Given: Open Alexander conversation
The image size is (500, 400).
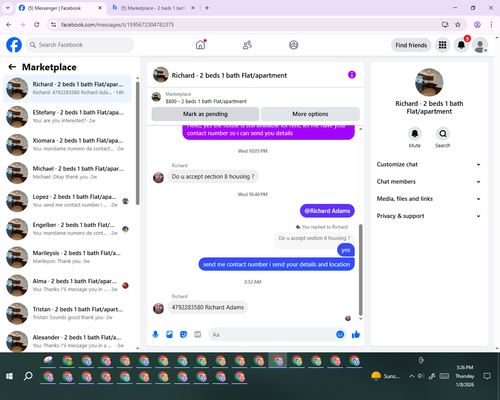Looking at the screenshot, I should [67, 341].
